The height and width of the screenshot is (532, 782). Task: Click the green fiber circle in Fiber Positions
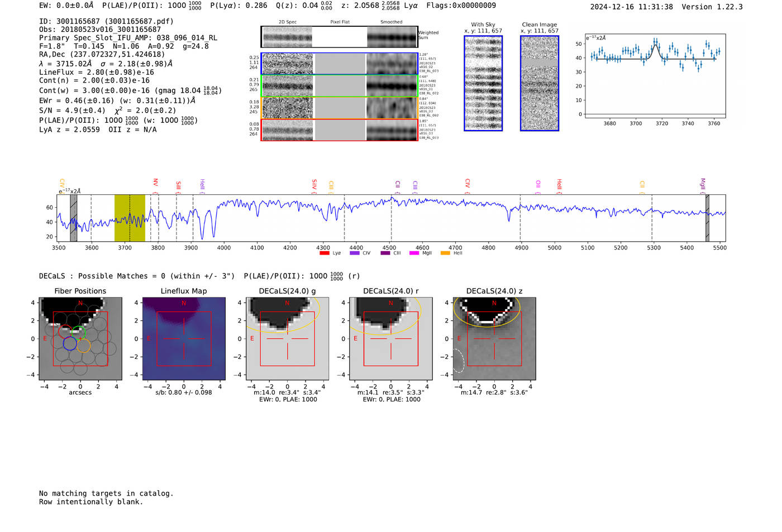pos(79,333)
